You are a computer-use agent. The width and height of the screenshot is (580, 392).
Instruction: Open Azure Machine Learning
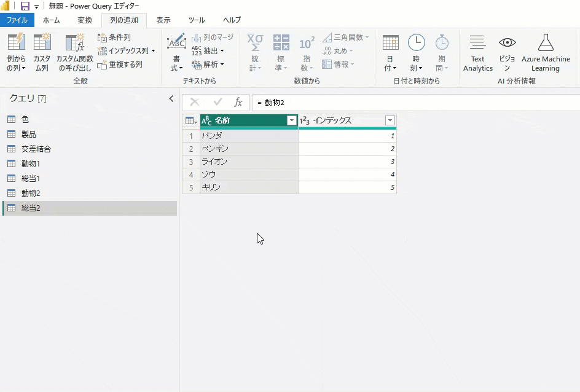tap(546, 52)
